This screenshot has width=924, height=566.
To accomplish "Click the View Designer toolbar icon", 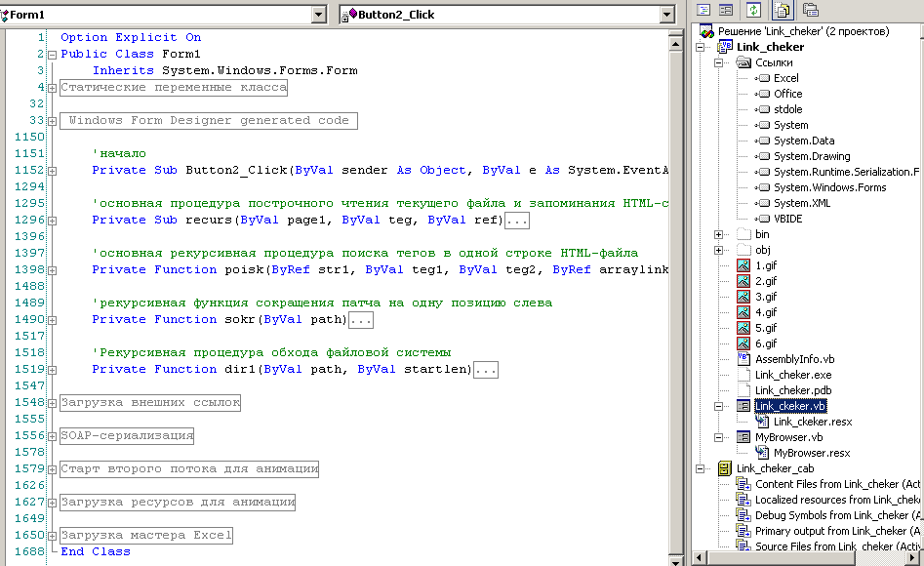I will click(x=726, y=10).
